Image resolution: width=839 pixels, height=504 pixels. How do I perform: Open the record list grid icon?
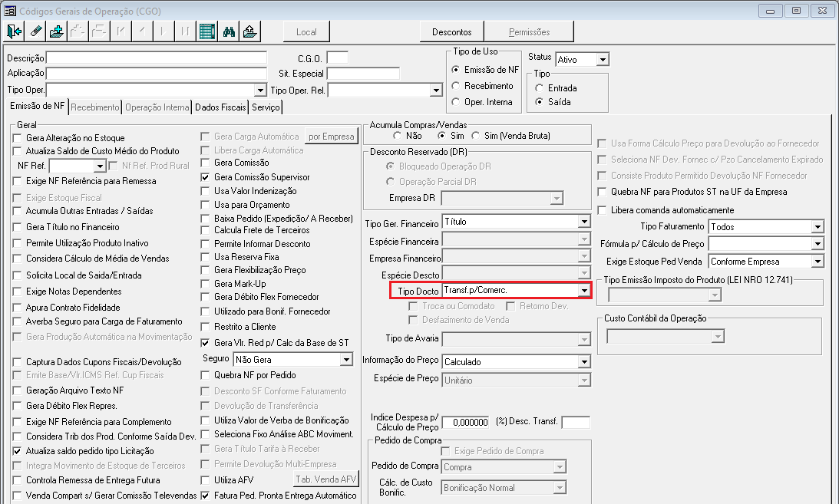coord(207,32)
